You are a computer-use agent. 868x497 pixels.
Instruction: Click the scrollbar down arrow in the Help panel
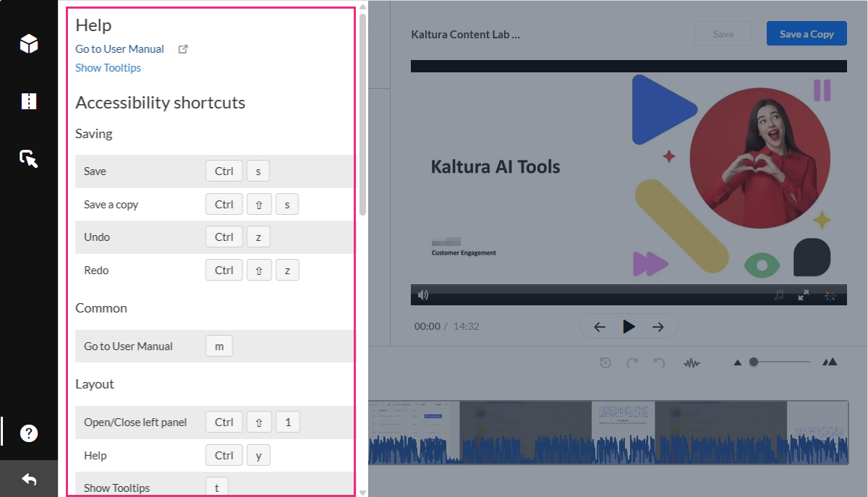tap(362, 493)
